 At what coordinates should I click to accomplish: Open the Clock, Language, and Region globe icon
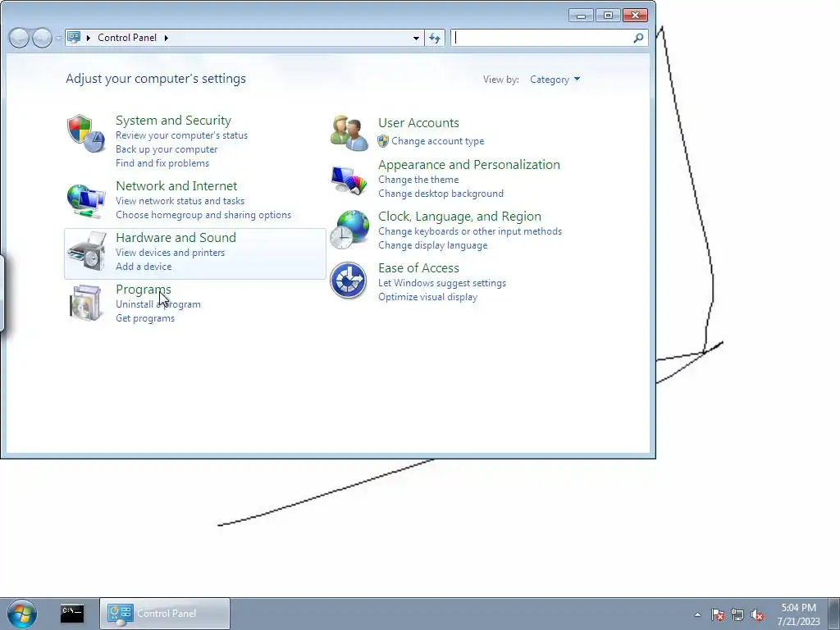349,230
